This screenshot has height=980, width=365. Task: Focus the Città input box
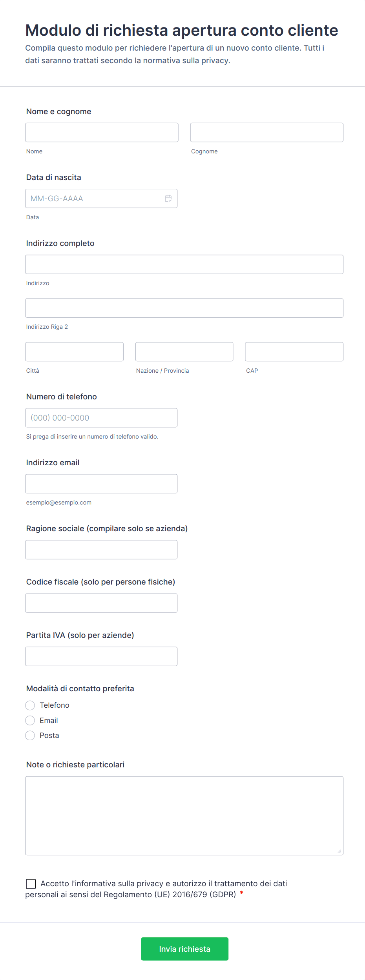(74, 352)
